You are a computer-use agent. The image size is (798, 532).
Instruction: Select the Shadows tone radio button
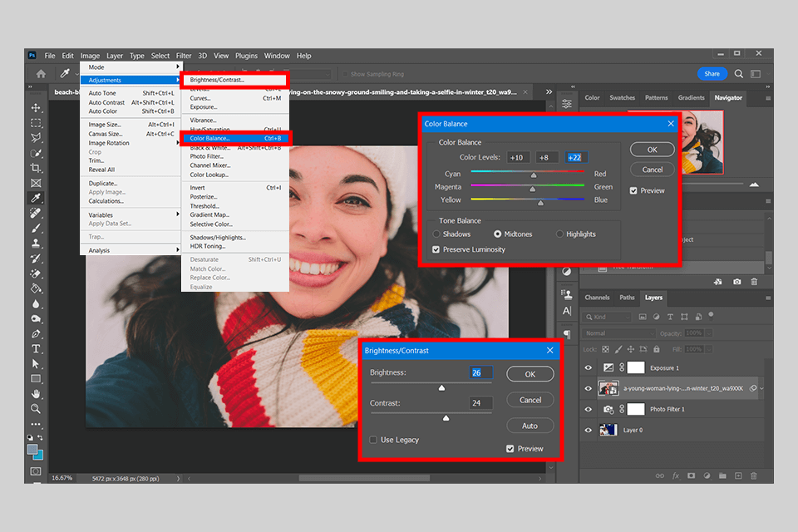click(x=436, y=234)
